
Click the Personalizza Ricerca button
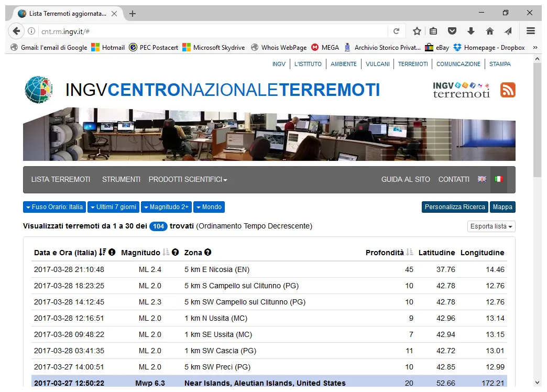[454, 206]
